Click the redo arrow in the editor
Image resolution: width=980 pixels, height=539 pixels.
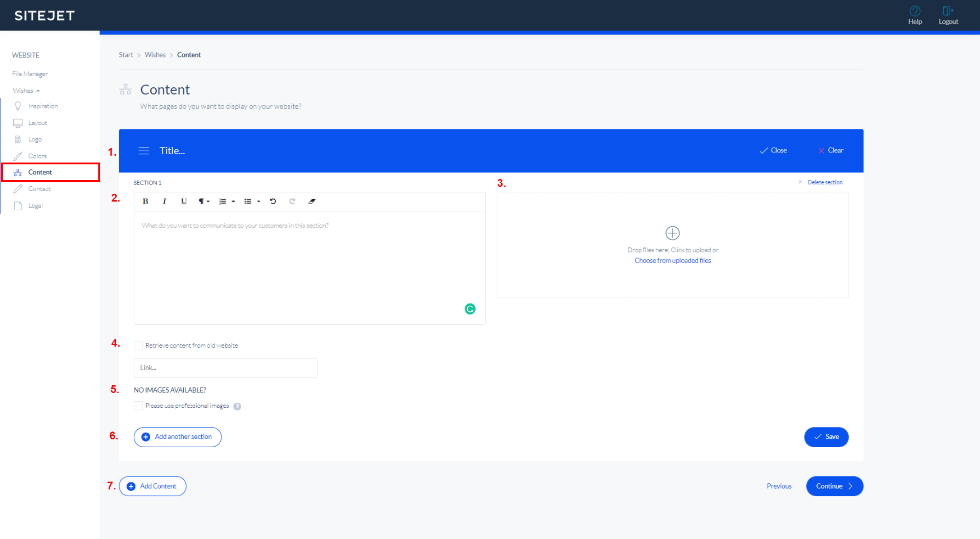point(292,201)
